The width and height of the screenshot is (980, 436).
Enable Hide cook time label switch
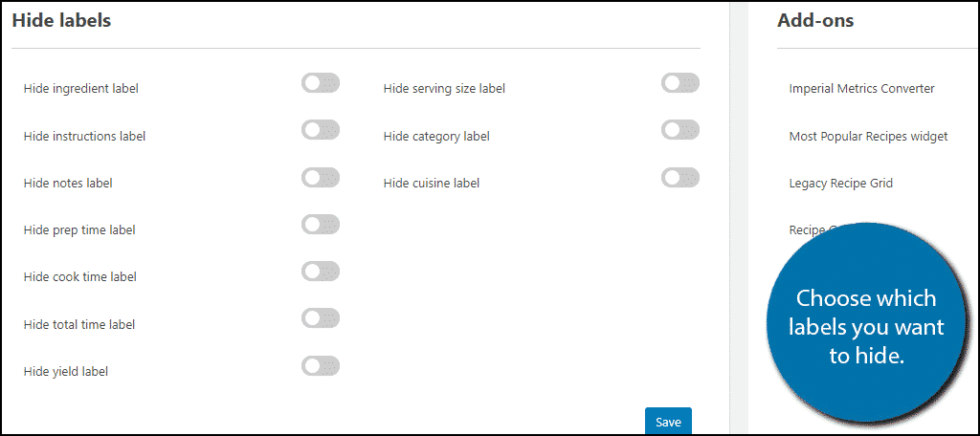coord(321,272)
